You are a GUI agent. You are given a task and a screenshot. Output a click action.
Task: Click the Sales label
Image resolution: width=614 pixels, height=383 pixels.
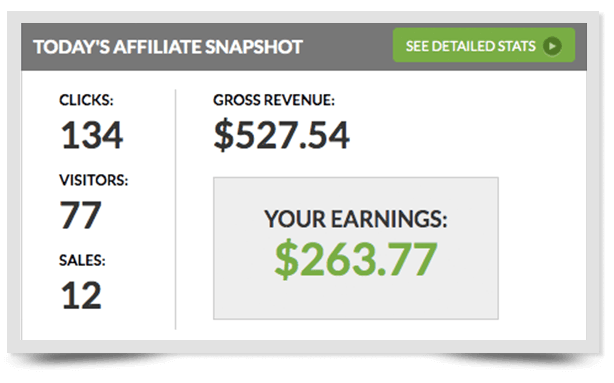82,260
